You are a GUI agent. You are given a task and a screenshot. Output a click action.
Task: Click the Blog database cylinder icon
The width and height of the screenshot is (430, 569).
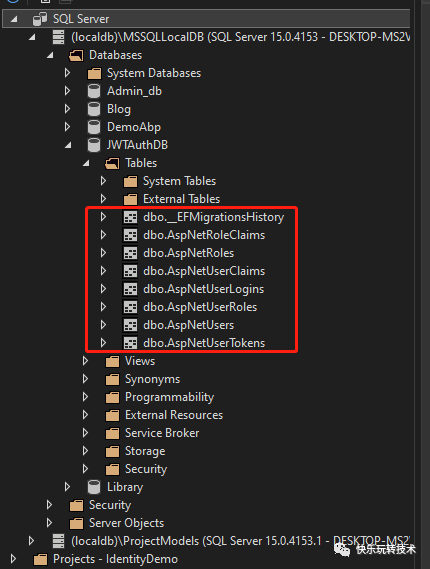94,109
